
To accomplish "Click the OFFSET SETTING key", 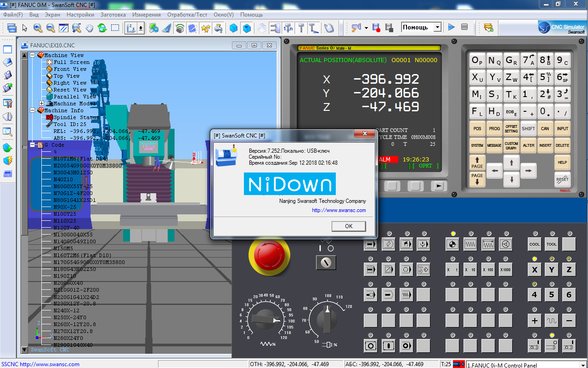I will tap(511, 129).
